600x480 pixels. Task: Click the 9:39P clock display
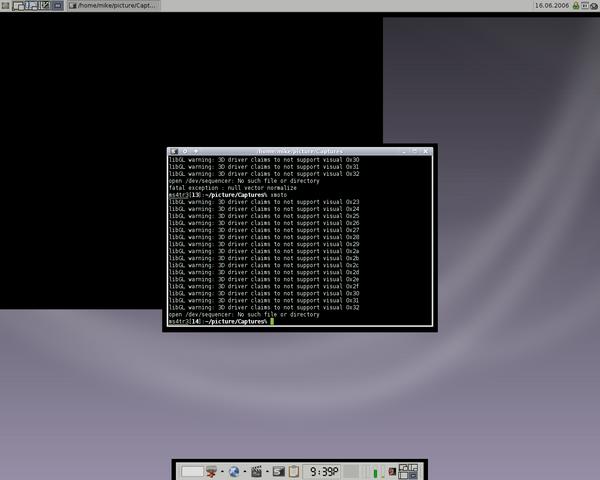coord(324,471)
